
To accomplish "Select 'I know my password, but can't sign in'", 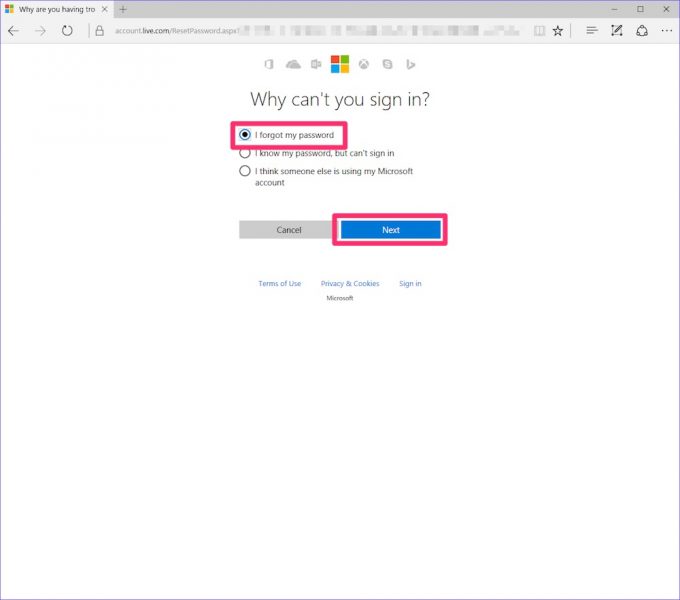I will [x=245, y=153].
